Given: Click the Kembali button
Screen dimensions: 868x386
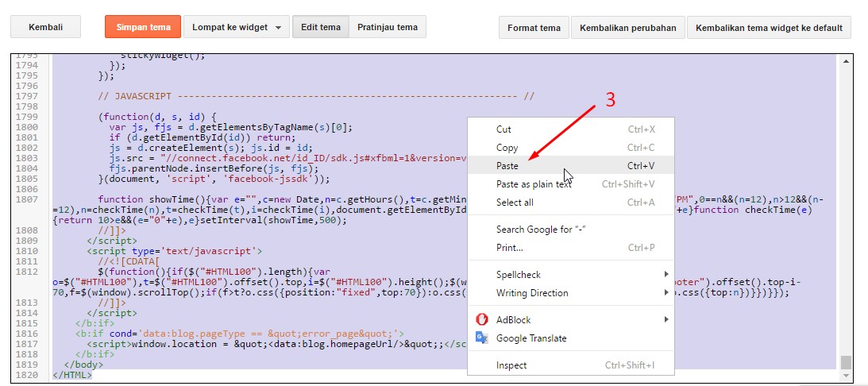Looking at the screenshot, I should (45, 27).
